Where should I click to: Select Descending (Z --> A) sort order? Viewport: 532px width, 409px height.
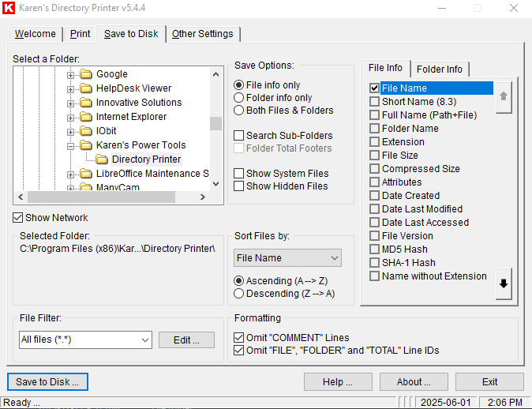coord(239,294)
